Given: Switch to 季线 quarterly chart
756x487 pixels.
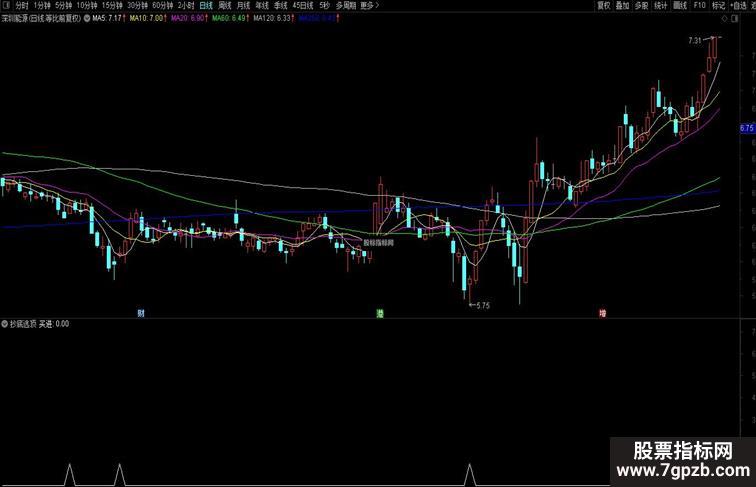Looking at the screenshot, I should (281, 5).
